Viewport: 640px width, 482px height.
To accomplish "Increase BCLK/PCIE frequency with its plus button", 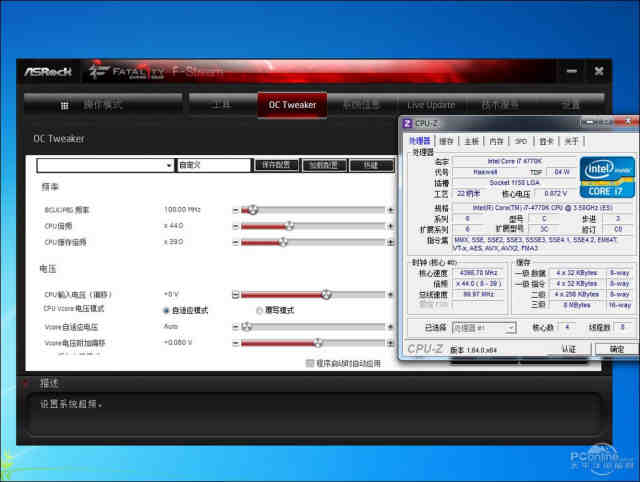I will [391, 210].
